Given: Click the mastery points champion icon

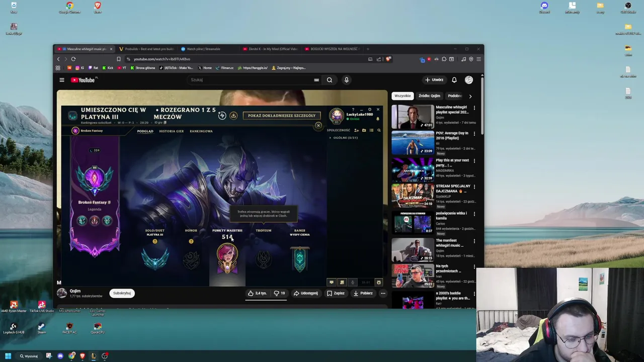Looking at the screenshot, I should pos(227,258).
